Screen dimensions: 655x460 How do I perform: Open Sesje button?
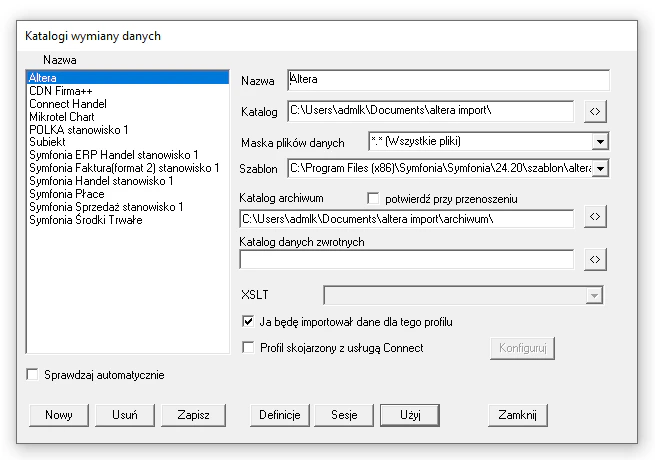click(344, 415)
